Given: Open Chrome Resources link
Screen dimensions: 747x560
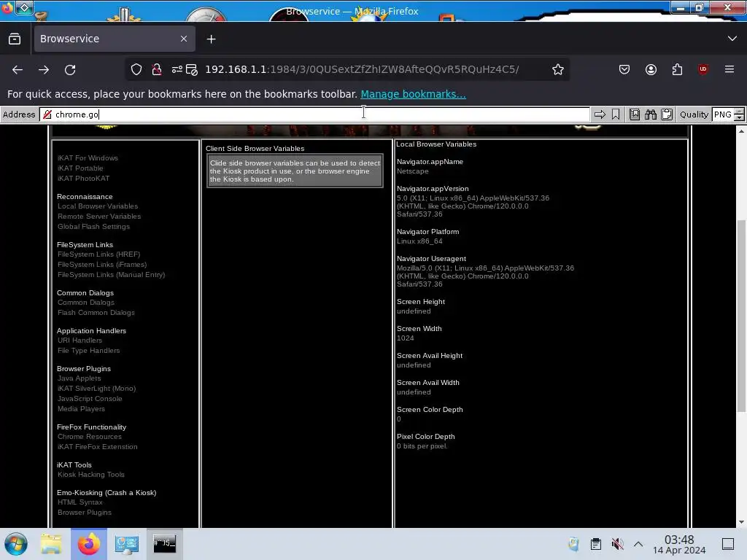Looking at the screenshot, I should click(x=90, y=437).
